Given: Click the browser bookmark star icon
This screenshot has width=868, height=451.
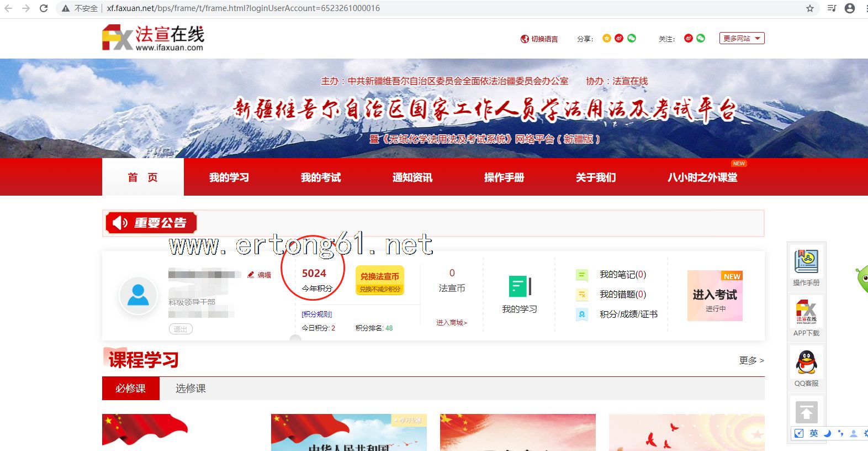Looking at the screenshot, I should point(809,8).
